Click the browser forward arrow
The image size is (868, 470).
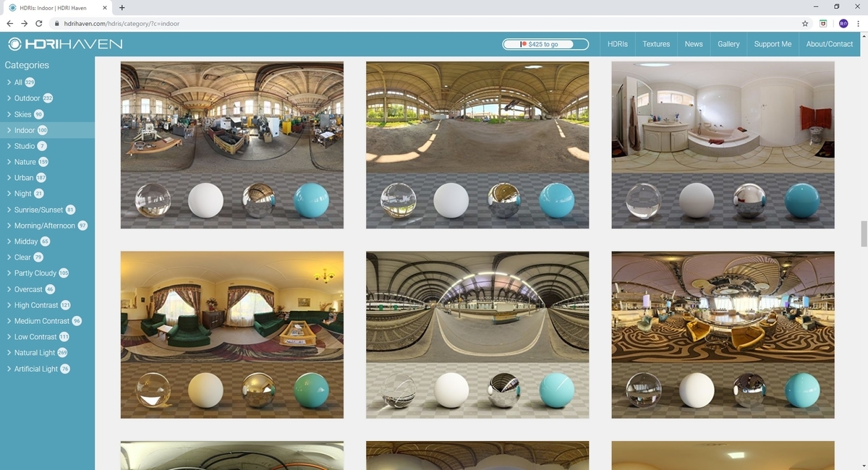coord(25,23)
